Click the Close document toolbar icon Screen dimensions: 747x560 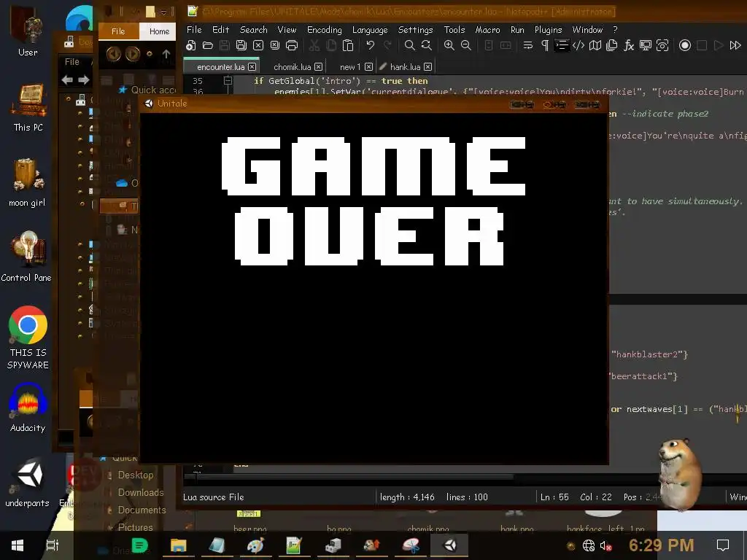click(258, 46)
